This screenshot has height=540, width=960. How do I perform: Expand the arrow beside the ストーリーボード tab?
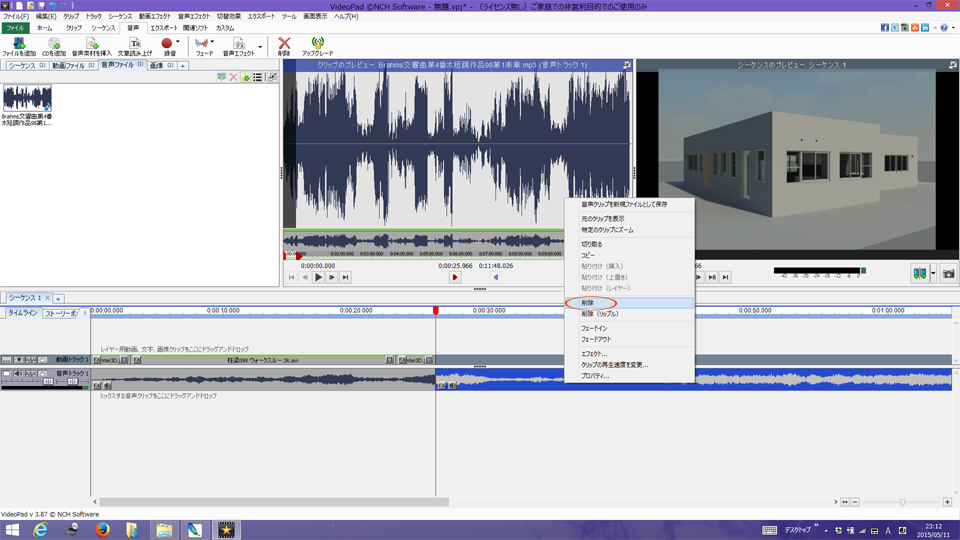[84, 313]
